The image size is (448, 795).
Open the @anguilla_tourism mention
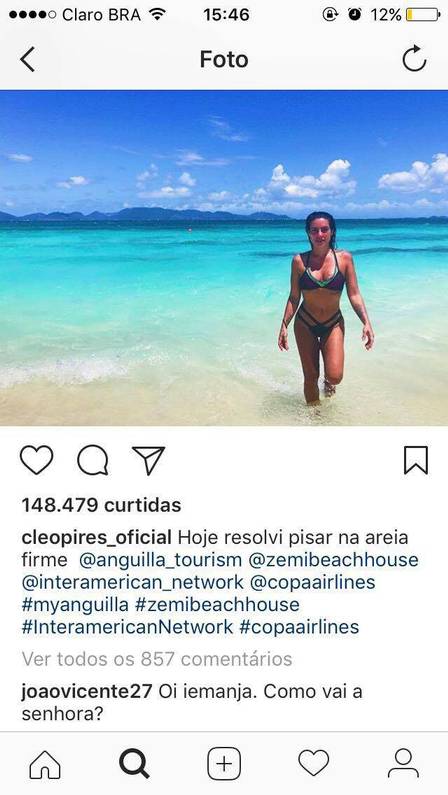(161, 560)
